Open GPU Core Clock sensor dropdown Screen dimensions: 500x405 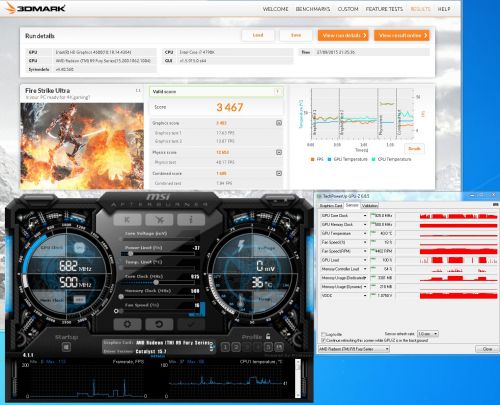click(365, 216)
